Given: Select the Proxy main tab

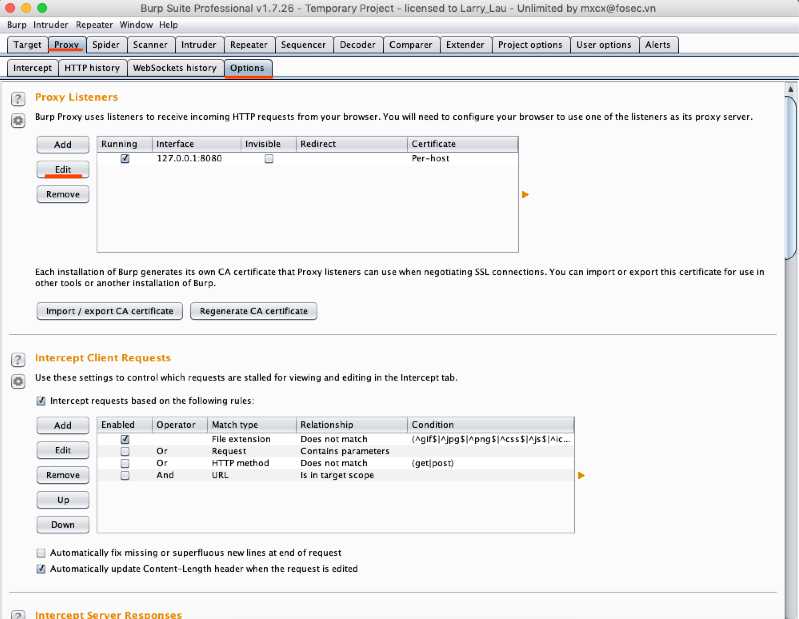Looking at the screenshot, I should click(67, 45).
